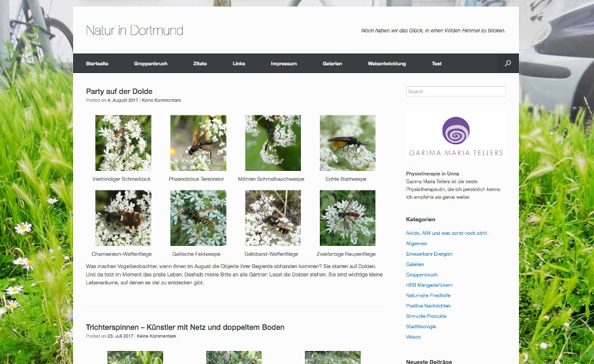
Task: Select the Test menu item
Action: 437,64
